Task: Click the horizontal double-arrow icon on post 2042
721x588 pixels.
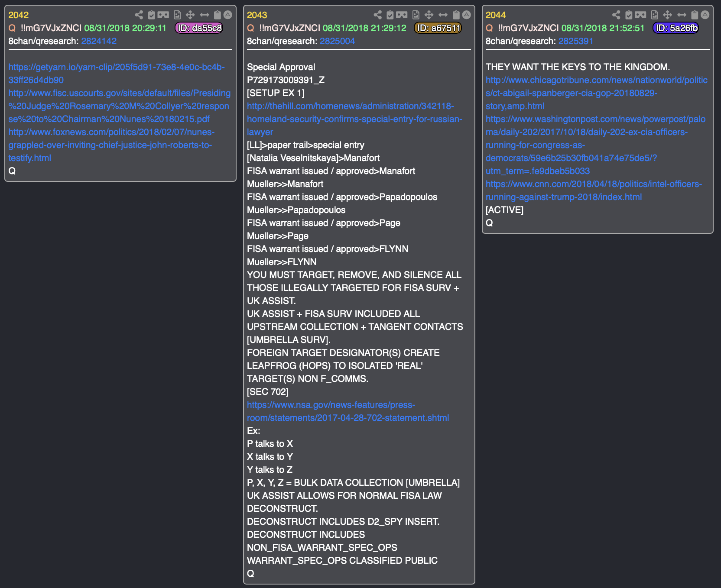Action: click(x=205, y=15)
